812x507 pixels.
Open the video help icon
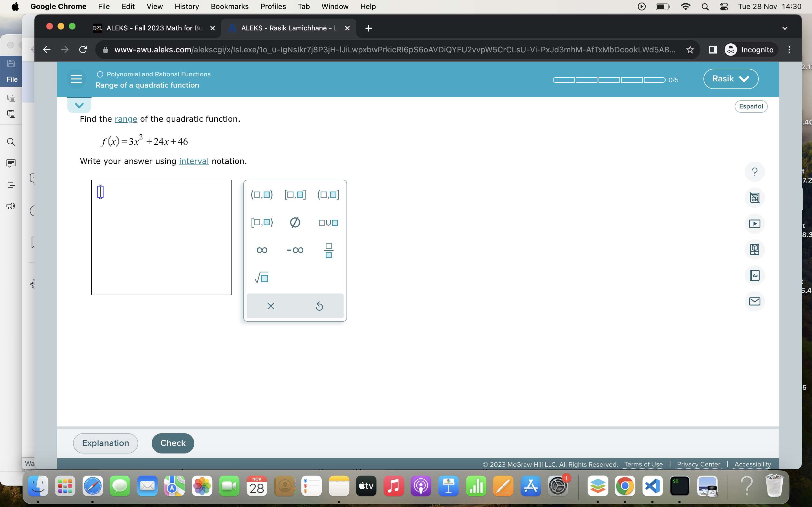pyautogui.click(x=754, y=224)
